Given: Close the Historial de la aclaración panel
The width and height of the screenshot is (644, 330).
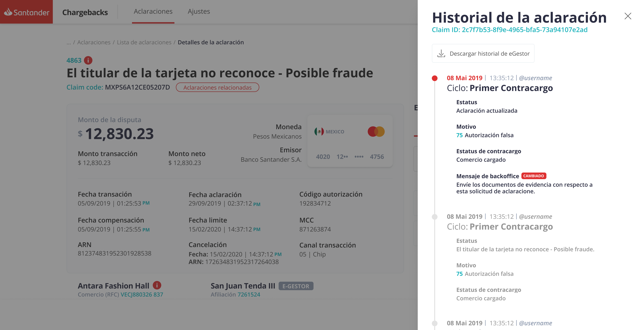Looking at the screenshot, I should [x=628, y=16].
